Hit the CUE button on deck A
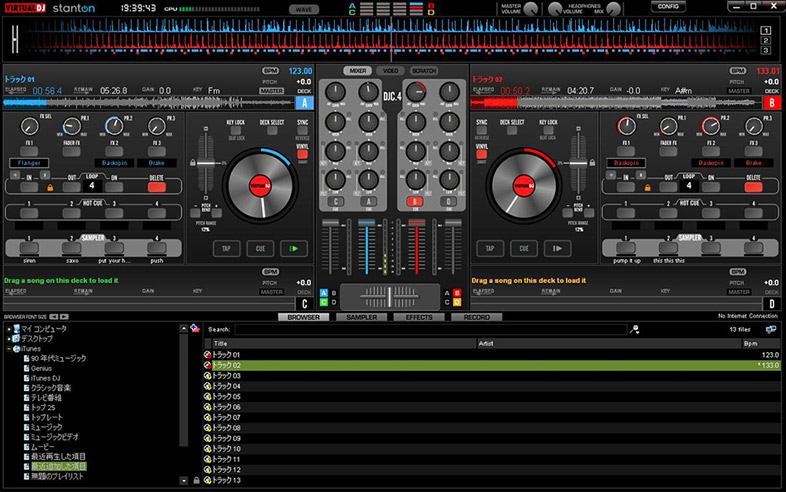786x492 pixels. point(260,248)
